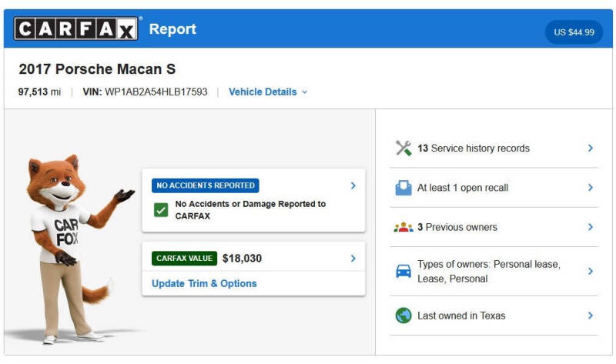Click the Update Trim & Options link
The image size is (616, 364).
pyautogui.click(x=204, y=283)
